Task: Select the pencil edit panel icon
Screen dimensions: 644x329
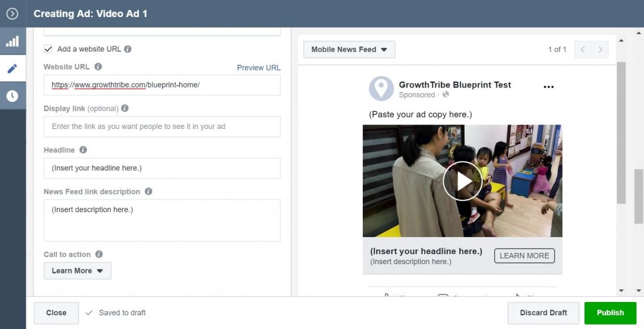Action: point(13,68)
